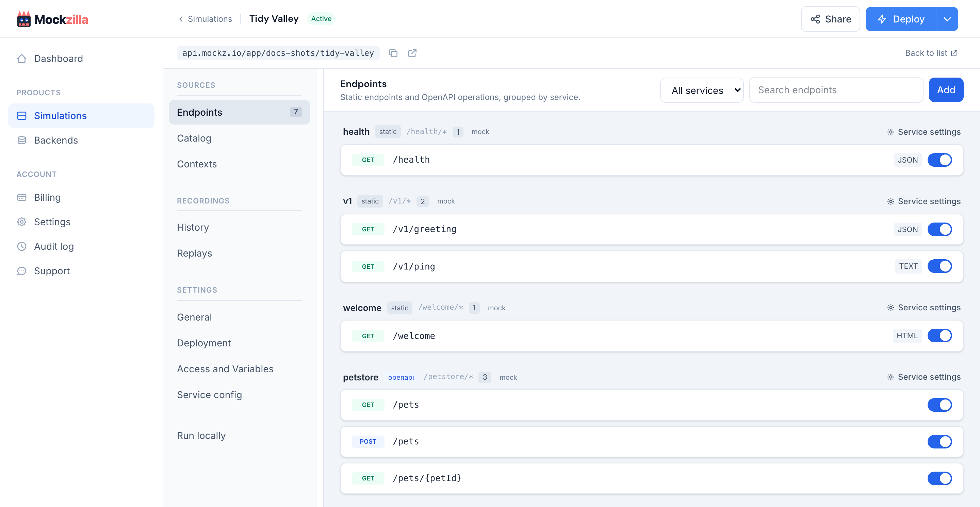Viewport: 980px width, 507px height.
Task: Click the Mockzilla monster logo icon
Action: (x=23, y=19)
